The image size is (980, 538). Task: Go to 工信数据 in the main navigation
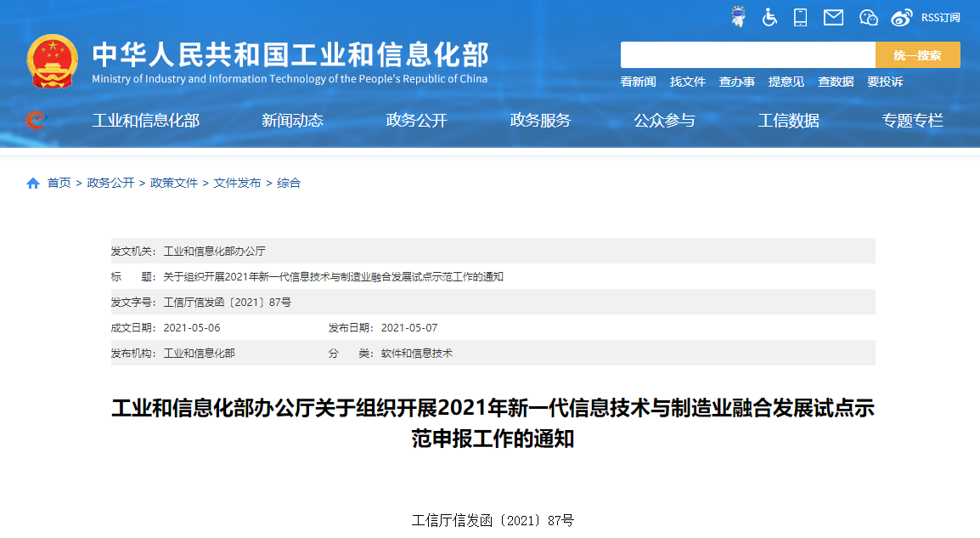(x=788, y=121)
